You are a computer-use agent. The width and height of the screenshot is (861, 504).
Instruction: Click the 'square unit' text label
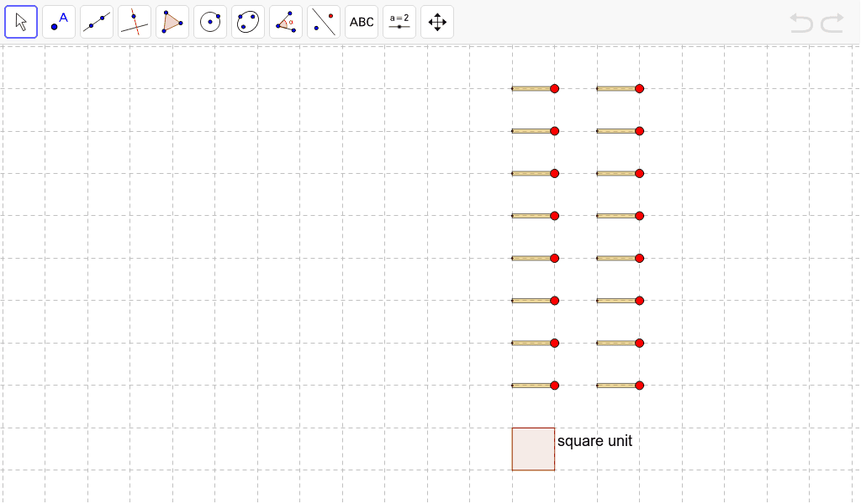tap(594, 441)
